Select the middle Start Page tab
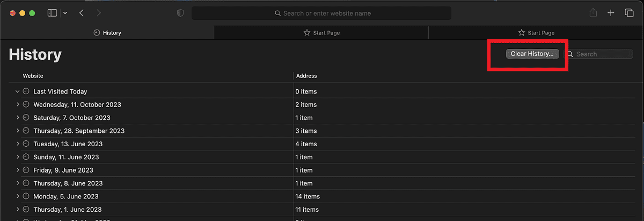The height and width of the screenshot is (221, 644). click(321, 33)
